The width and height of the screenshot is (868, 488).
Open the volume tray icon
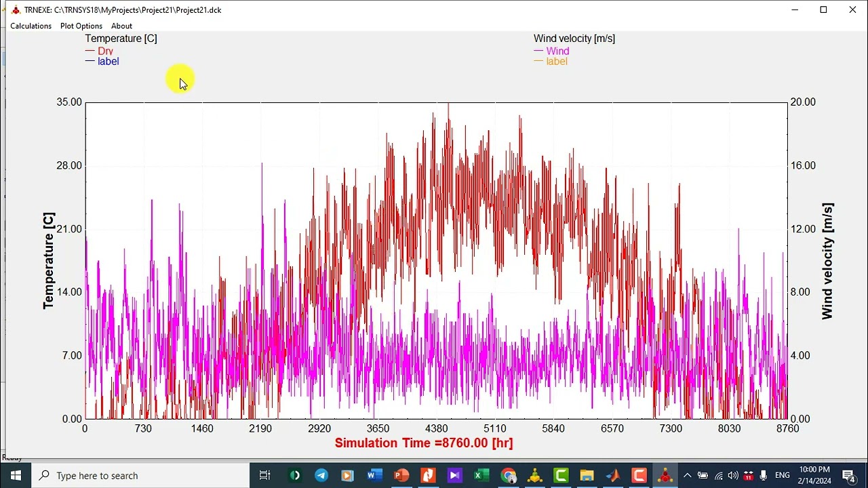[733, 475]
